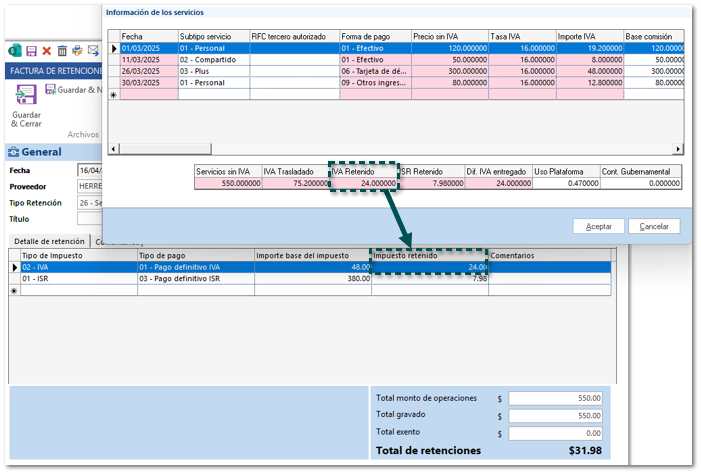Click the Tipo Retención field
701x474 pixels.
click(90, 203)
